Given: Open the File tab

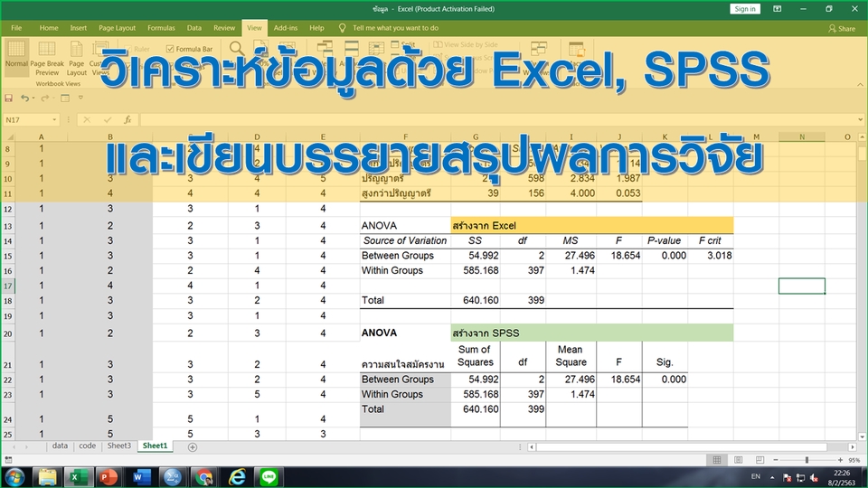Looking at the screenshot, I should (16, 28).
